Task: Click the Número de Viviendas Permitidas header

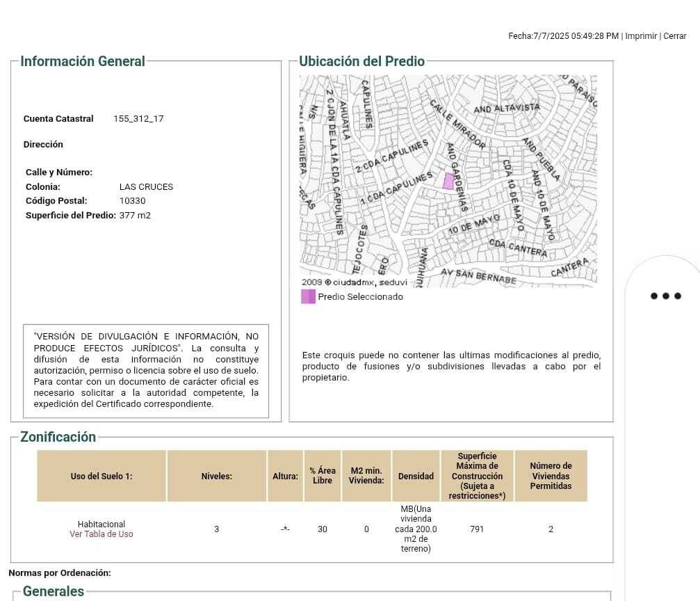Action: 551,476
